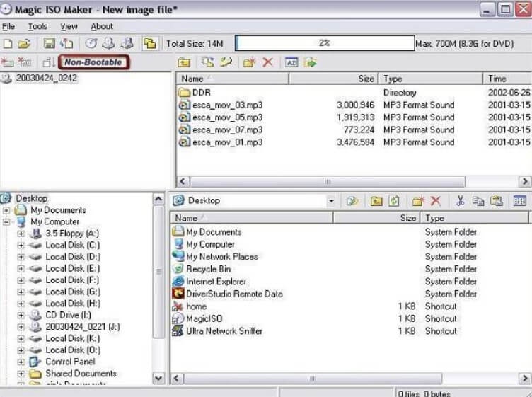
Task: Click the Open image file folder icon
Action: tap(24, 43)
